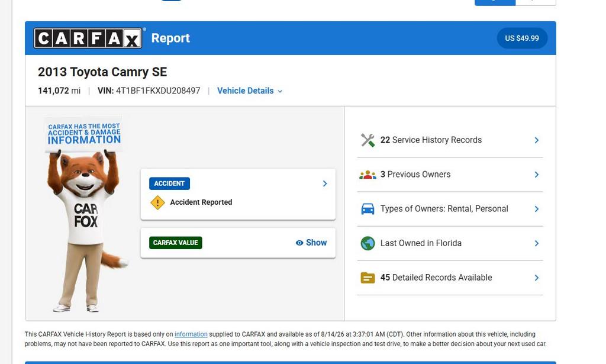Click the Report header text

tap(170, 38)
